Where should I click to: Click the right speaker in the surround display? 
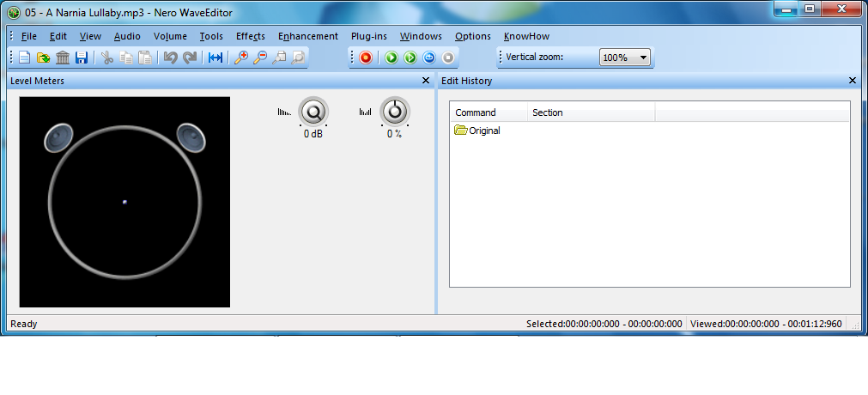pos(191,138)
